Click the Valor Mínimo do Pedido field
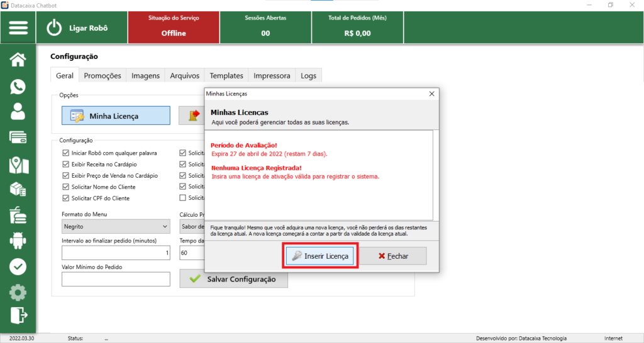Image resolution: width=644 pixels, height=343 pixels. [116, 279]
